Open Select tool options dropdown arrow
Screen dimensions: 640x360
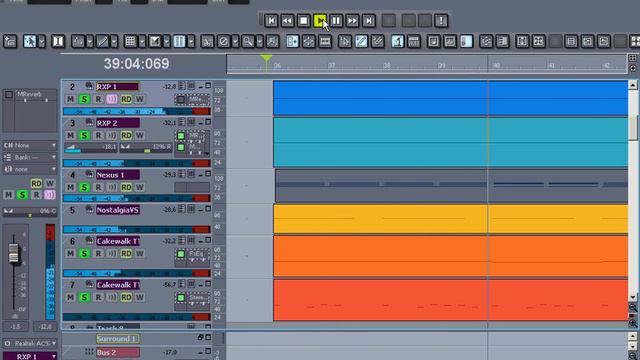(x=41, y=41)
